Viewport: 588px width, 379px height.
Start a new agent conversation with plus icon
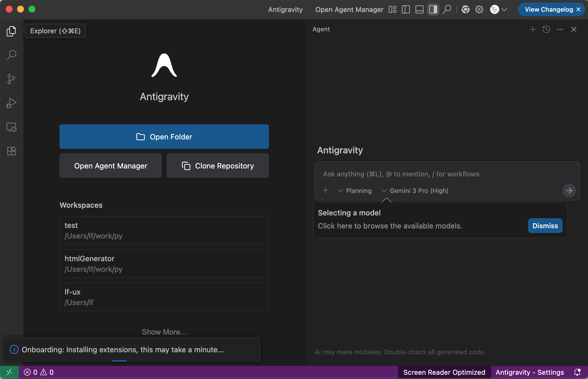pyautogui.click(x=533, y=29)
